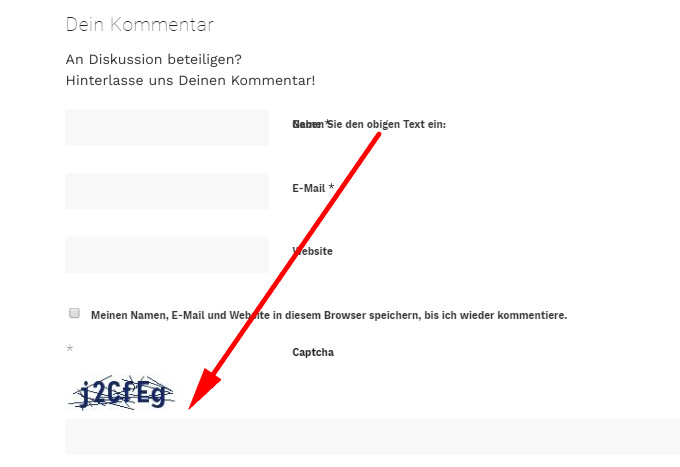680x467 pixels.
Task: Click the Captcha text entry field
Action: click(373, 437)
